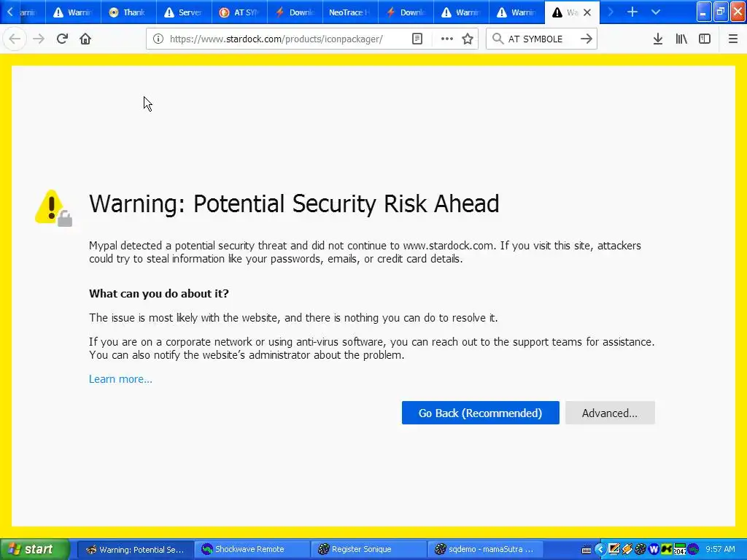Switch to the Server tab

(183, 12)
